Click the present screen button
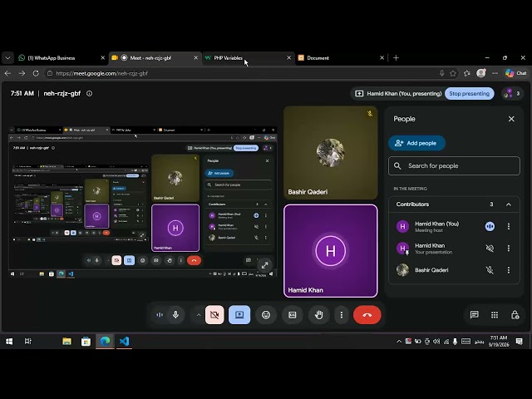The width and height of the screenshot is (532, 399). click(x=239, y=315)
